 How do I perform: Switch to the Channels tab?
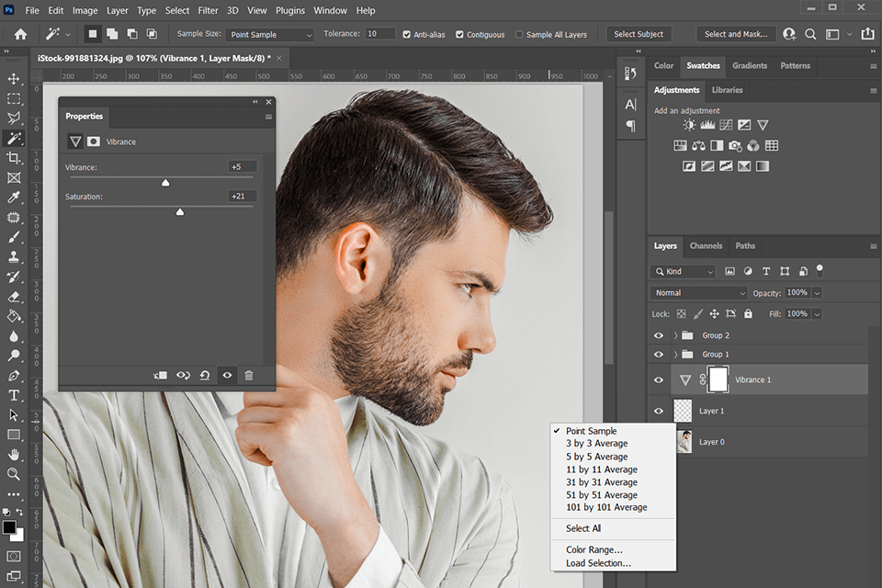[x=706, y=245]
